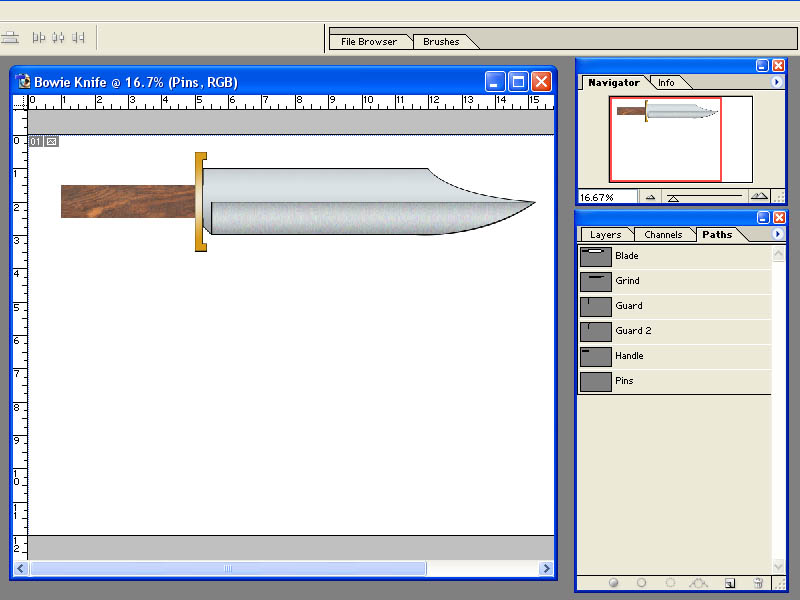Load path as a selection icon

pos(670,583)
